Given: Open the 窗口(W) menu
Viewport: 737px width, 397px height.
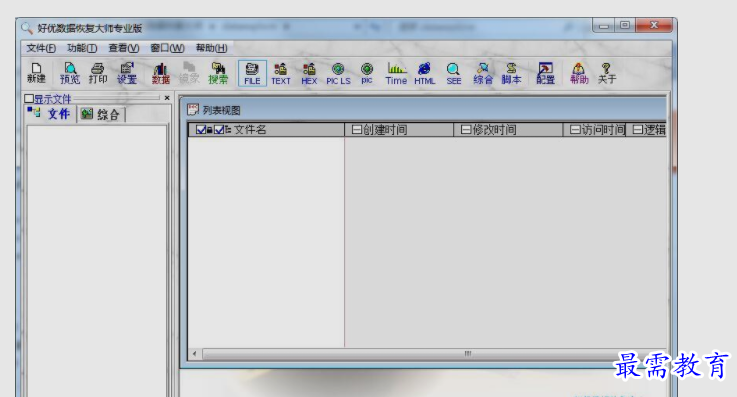Looking at the screenshot, I should click(x=167, y=48).
